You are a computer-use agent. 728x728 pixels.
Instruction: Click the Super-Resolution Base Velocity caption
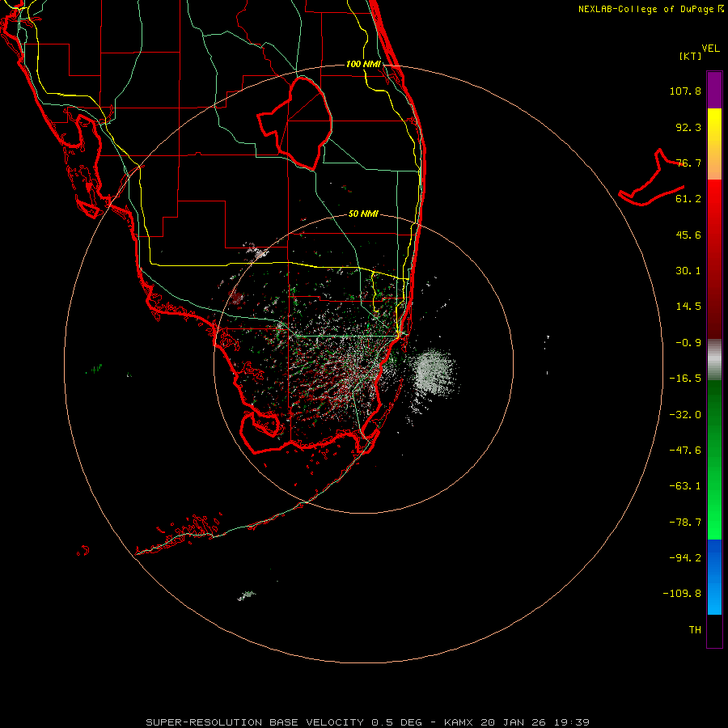tap(368, 722)
